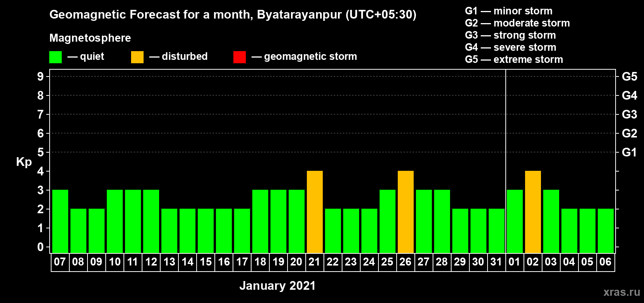Viewport: 644px width, 303px height.
Task: Click the 'G5 — extreme storm' legend text
Action: [x=514, y=59]
